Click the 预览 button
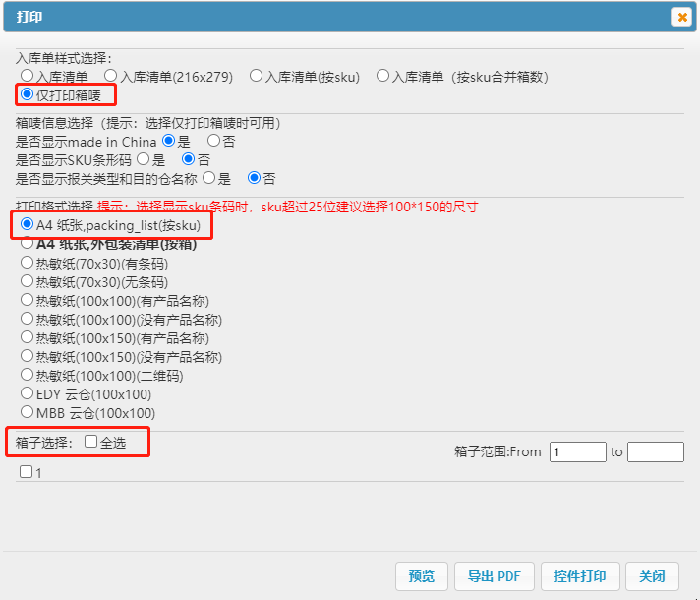The height and width of the screenshot is (600, 700). pyautogui.click(x=421, y=576)
